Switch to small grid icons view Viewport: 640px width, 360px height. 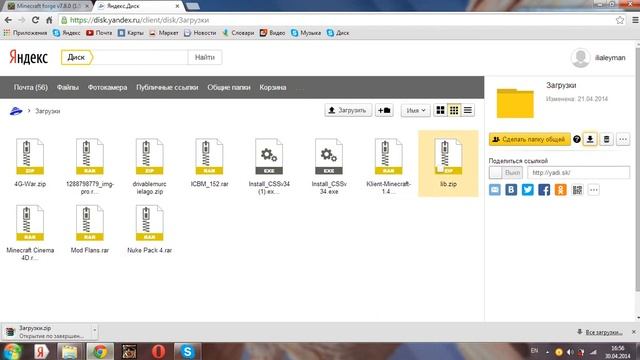454,110
